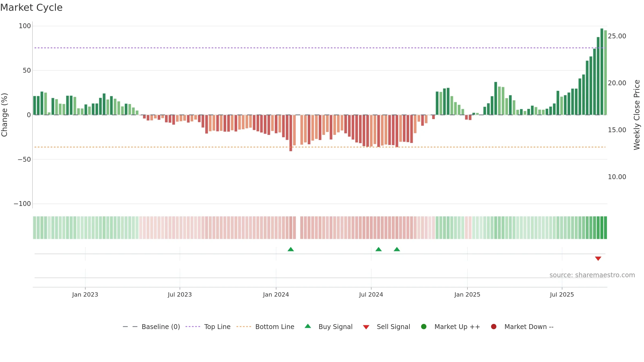
Task: Toggle Baseline (0) legend entry
Action: [x=151, y=327]
